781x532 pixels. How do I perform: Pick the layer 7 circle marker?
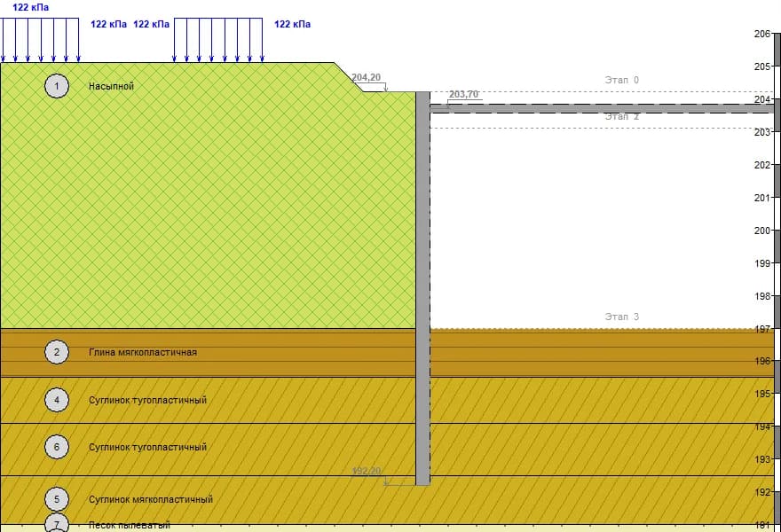point(56,523)
